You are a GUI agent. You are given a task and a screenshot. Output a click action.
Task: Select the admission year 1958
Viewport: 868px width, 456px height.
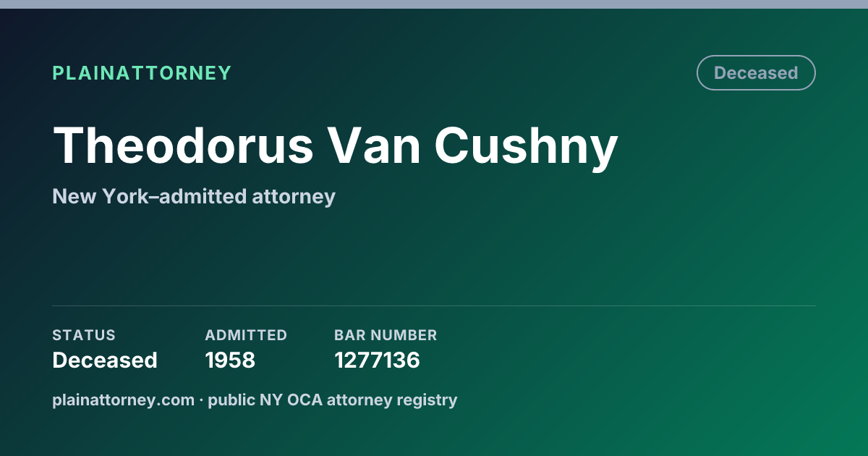230,360
